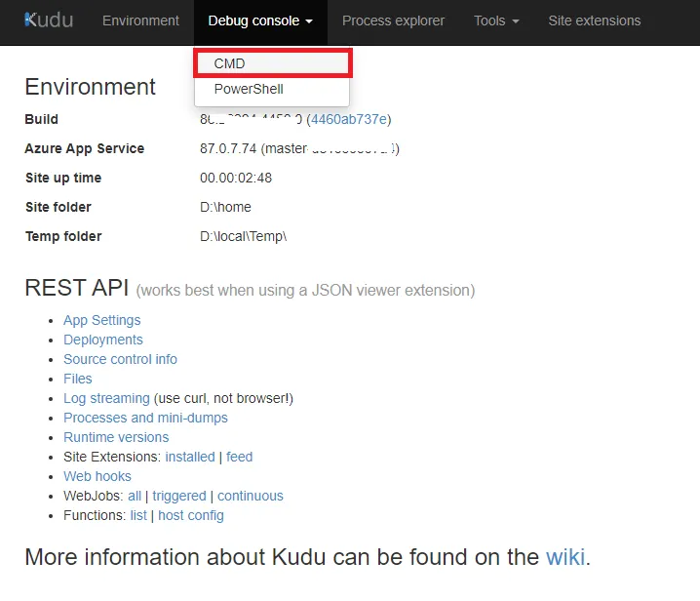Screen dimensions: 700x601
Task: Click the Site up time label
Action: pyautogui.click(x=63, y=178)
